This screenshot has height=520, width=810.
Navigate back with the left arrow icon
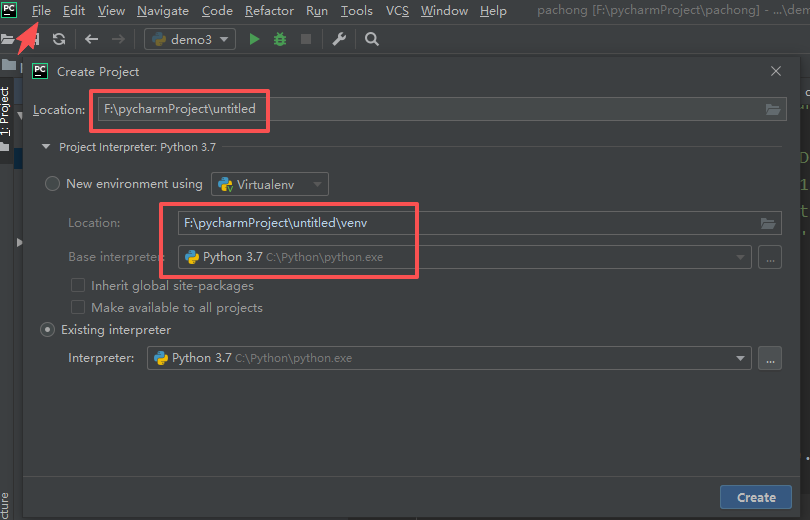91,39
